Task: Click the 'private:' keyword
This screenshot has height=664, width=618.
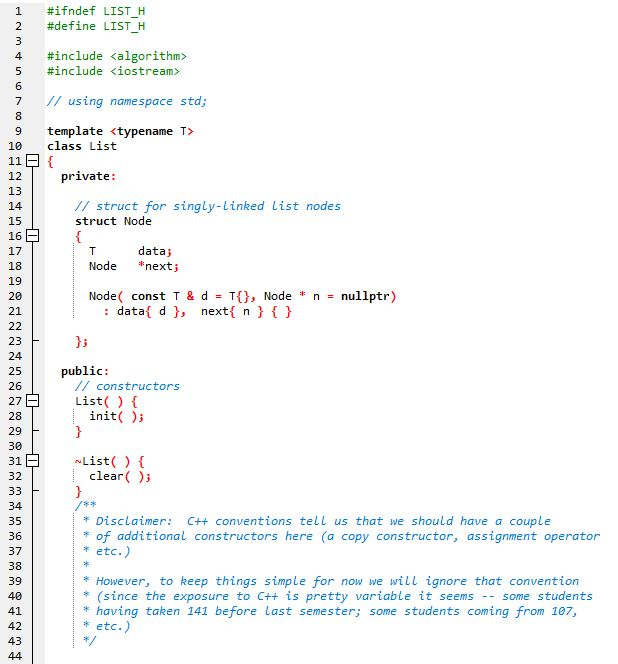Action: (88, 176)
